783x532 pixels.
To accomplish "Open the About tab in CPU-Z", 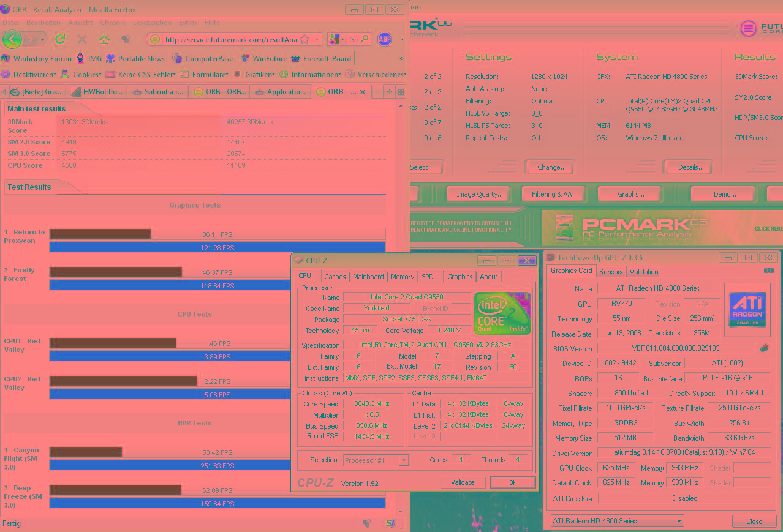I will pyautogui.click(x=489, y=277).
